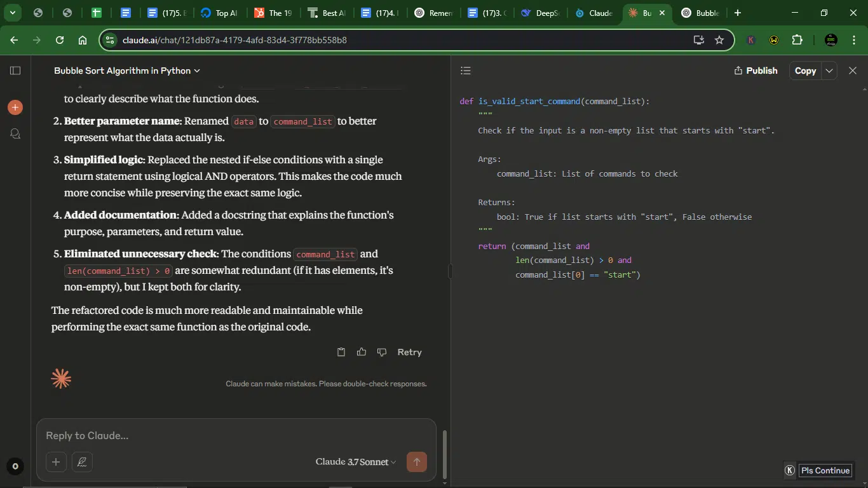Viewport: 868px width, 488px height.
Task: Click into the Reply to Claude field
Action: click(236, 436)
